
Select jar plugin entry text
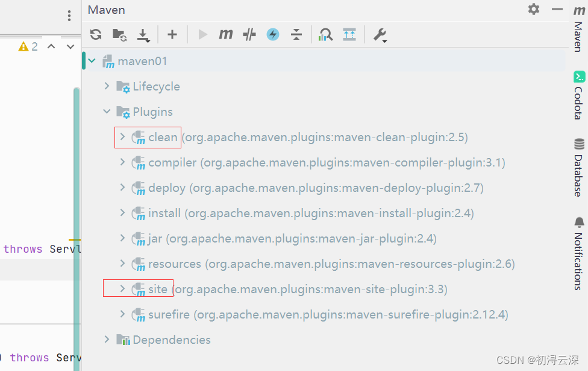click(x=292, y=239)
